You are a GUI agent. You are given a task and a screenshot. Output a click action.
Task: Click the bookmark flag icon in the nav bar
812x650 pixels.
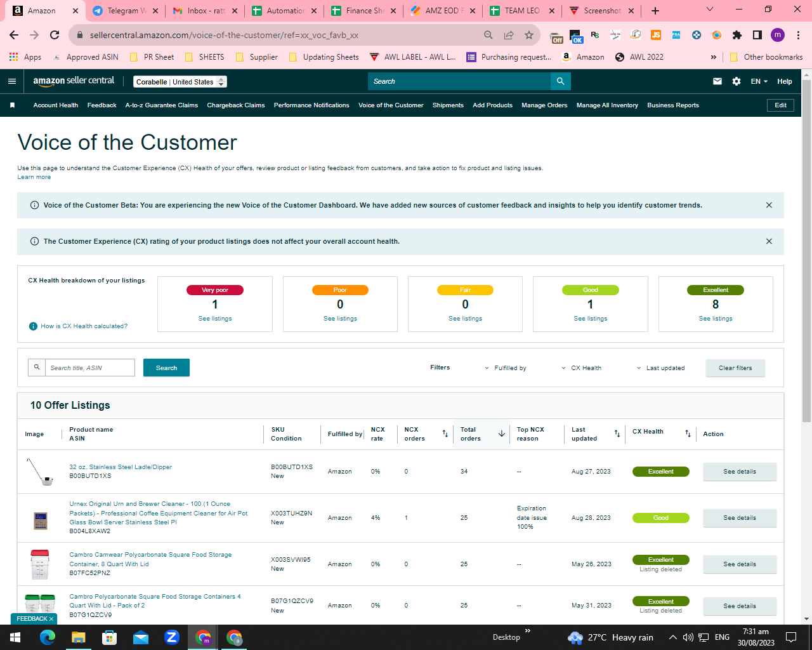pos(13,105)
